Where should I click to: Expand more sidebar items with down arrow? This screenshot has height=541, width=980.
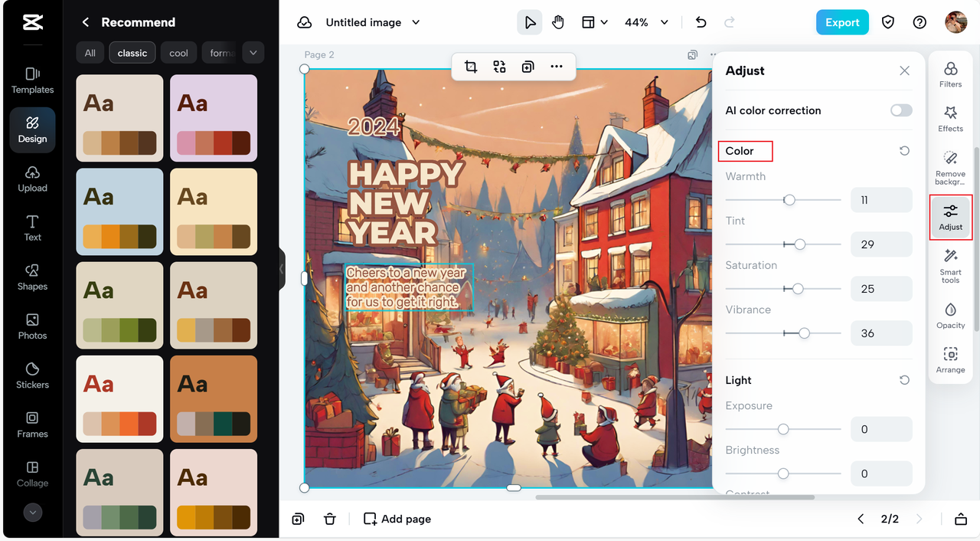coord(32,513)
